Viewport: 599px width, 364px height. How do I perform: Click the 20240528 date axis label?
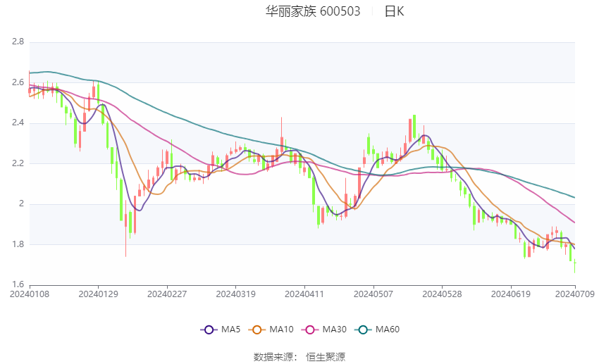[442, 294]
